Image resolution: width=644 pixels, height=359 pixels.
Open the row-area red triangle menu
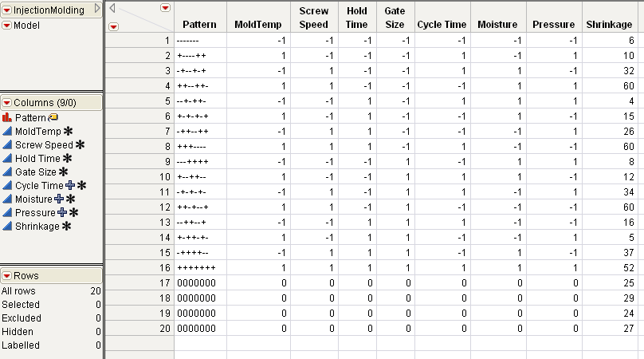(x=113, y=26)
